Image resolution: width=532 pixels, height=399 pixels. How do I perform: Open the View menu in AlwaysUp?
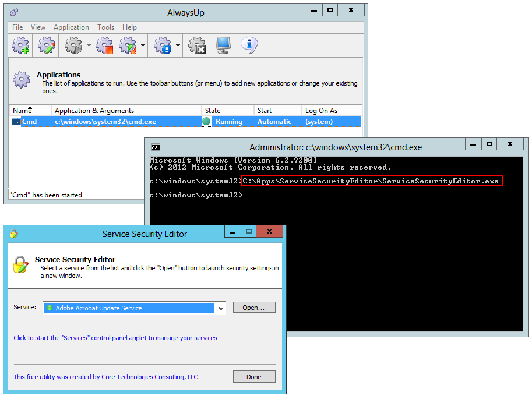pos(38,27)
